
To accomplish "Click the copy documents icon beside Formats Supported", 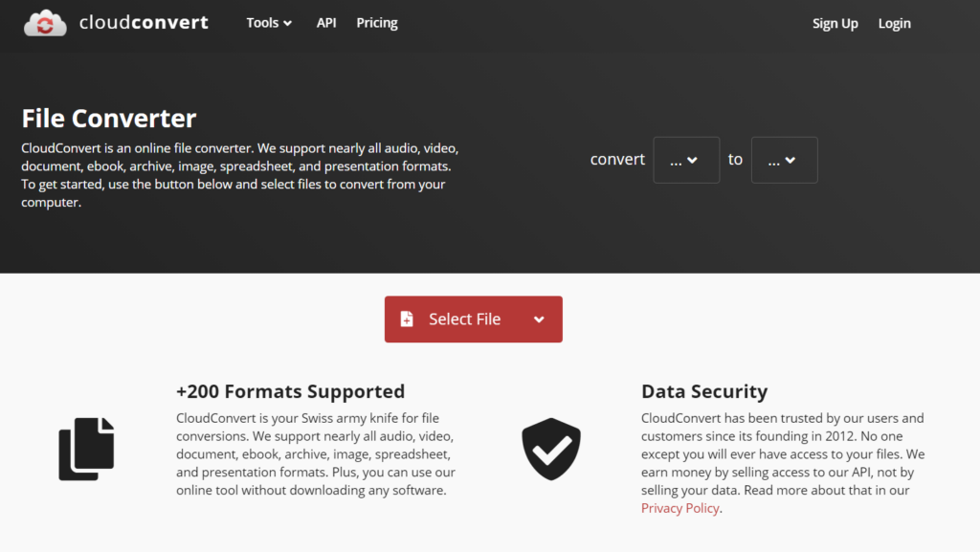I will point(86,449).
